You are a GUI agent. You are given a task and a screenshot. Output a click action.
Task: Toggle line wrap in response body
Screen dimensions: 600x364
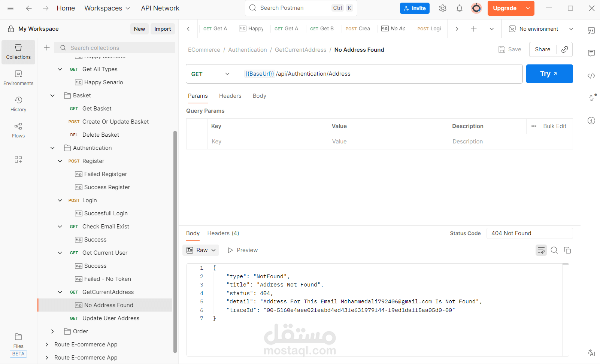pyautogui.click(x=541, y=250)
